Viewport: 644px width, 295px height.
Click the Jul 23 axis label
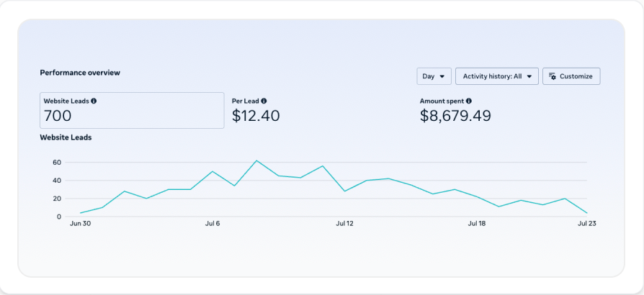[x=586, y=224]
